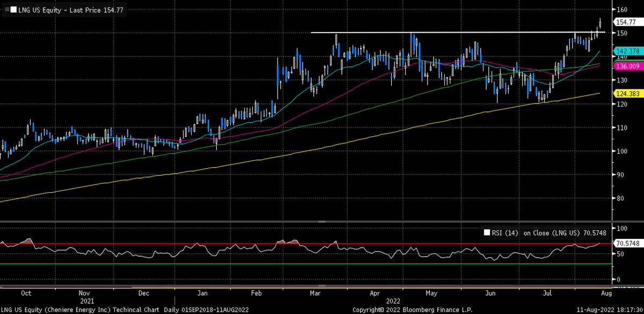
Task: Click the Aug label on the date axis
Action: point(605,293)
